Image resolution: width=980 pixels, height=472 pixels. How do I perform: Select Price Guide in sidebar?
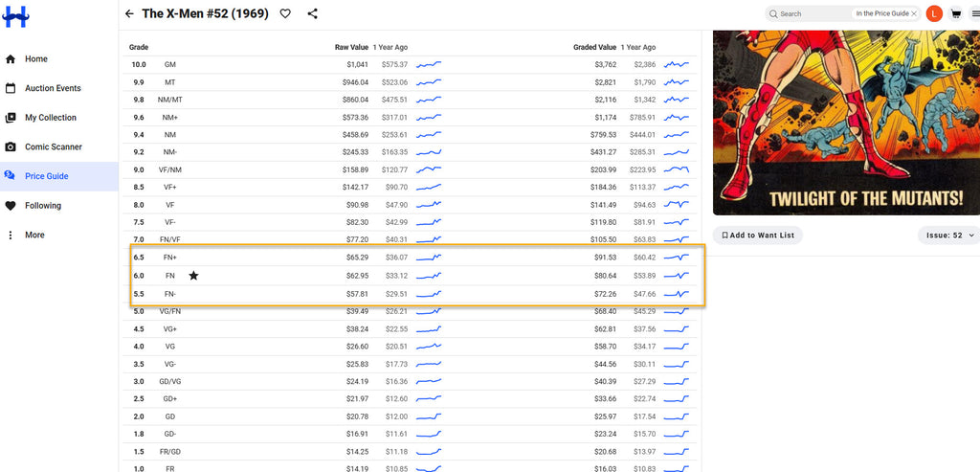click(x=47, y=176)
